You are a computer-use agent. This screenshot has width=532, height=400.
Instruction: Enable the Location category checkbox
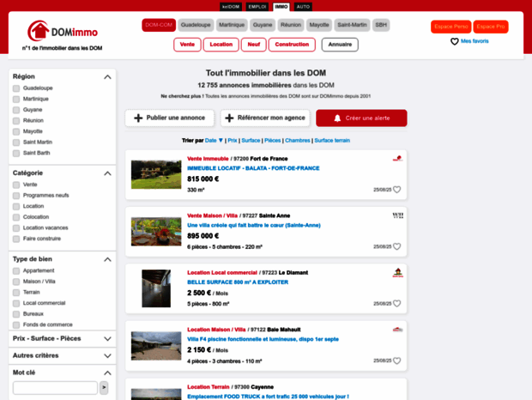pyautogui.click(x=16, y=206)
